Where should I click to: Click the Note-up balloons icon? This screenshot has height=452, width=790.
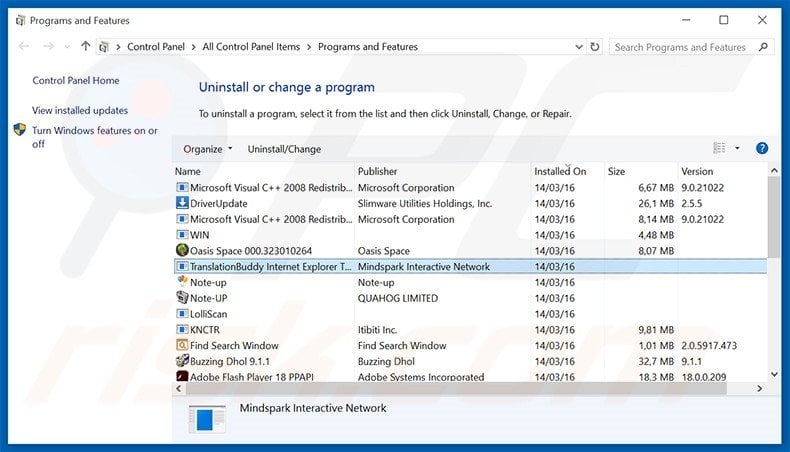(182, 282)
